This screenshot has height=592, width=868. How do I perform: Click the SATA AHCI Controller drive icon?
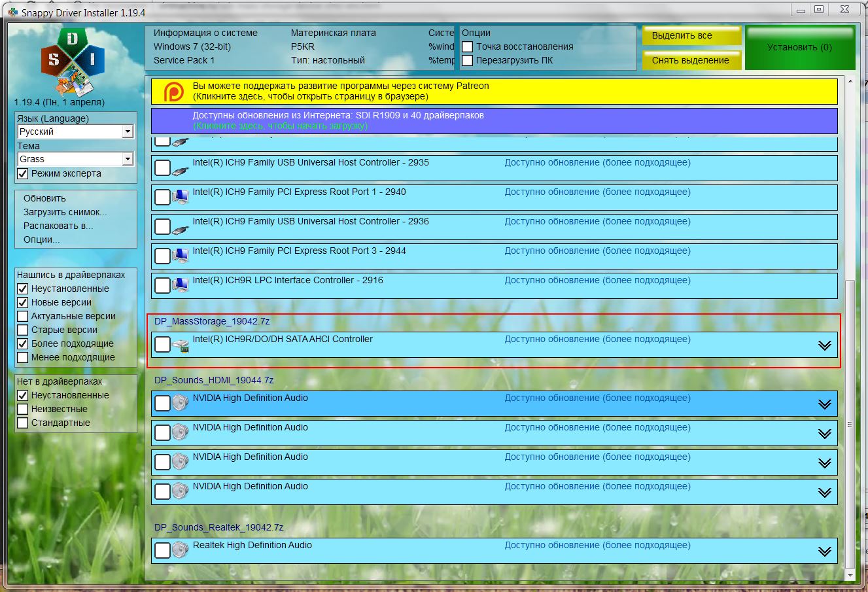pos(181,345)
